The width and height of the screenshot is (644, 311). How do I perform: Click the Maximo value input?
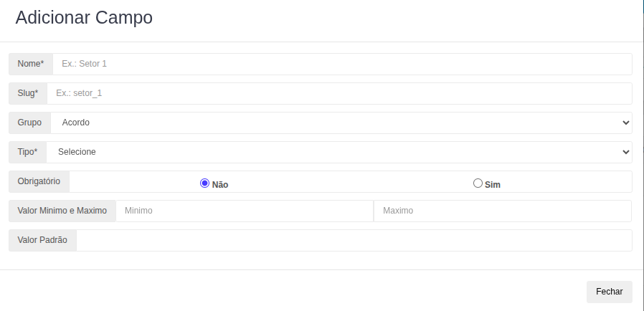[x=502, y=211]
